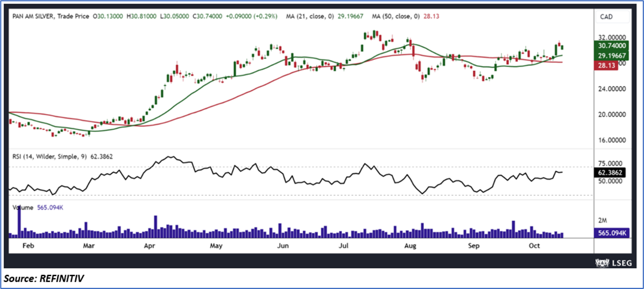Click the green 29.19667 axis tag

pyautogui.click(x=611, y=55)
